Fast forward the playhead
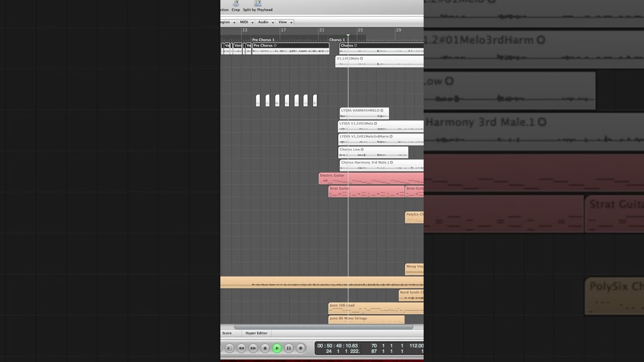Image resolution: width=644 pixels, height=362 pixels. [x=253, y=348]
